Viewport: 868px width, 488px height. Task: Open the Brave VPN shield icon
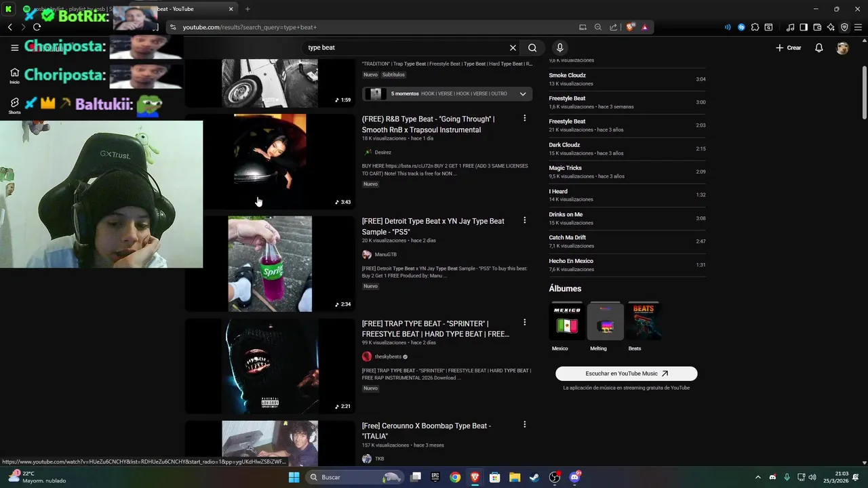[844, 27]
